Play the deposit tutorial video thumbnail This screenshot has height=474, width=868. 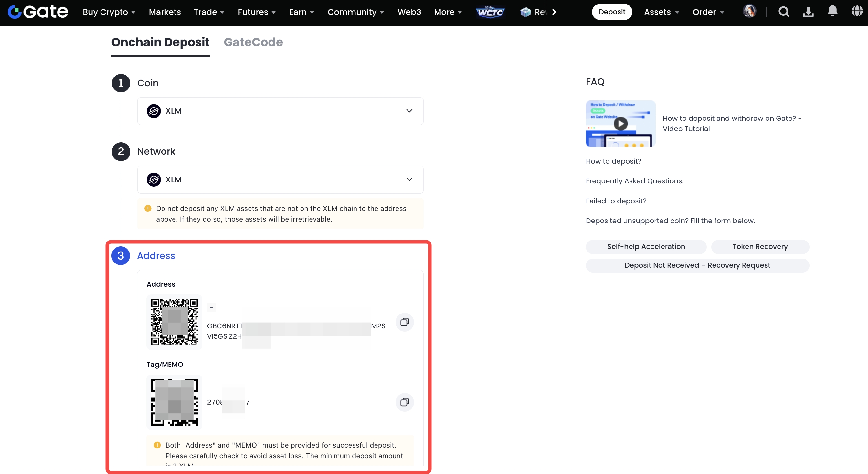620,124
